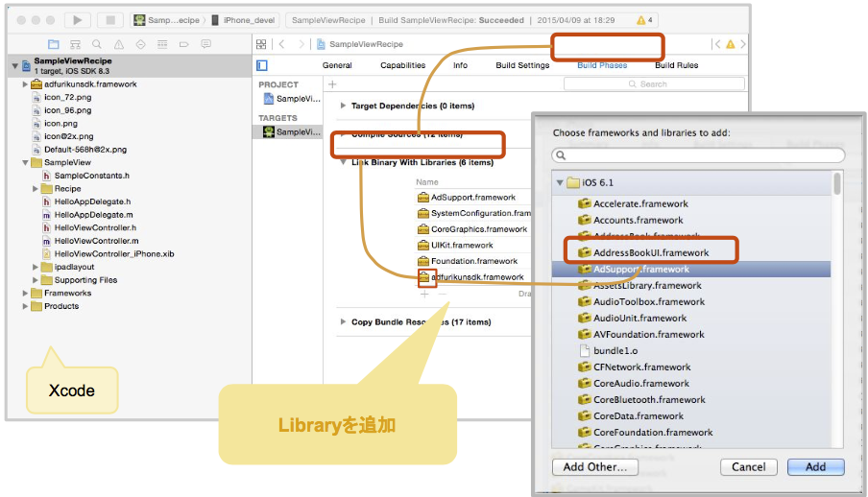The height and width of the screenshot is (497, 868).
Task: Switch to the General tab
Action: click(x=337, y=65)
